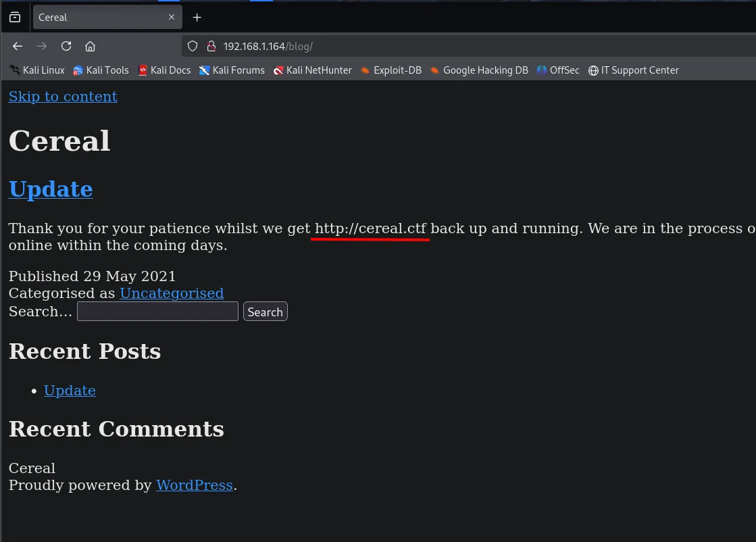Open the Google Hacking DB bookmark
The image size is (756, 542).
point(479,70)
